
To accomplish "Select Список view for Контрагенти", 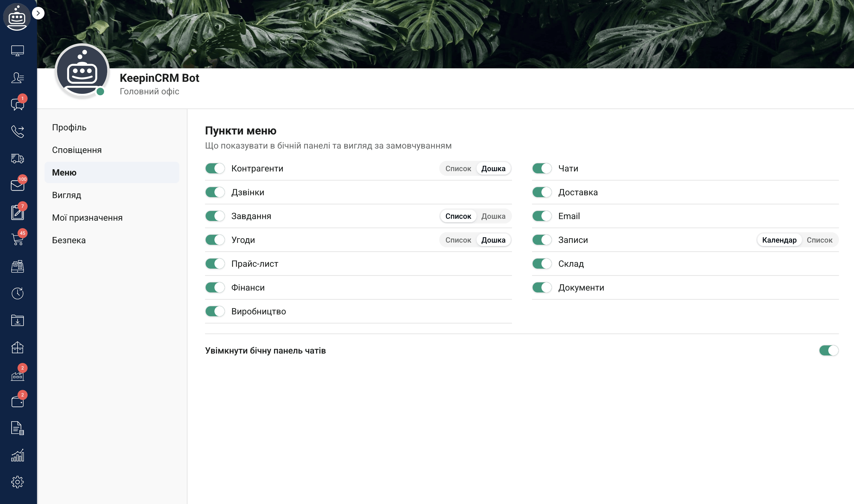I will tap(458, 168).
